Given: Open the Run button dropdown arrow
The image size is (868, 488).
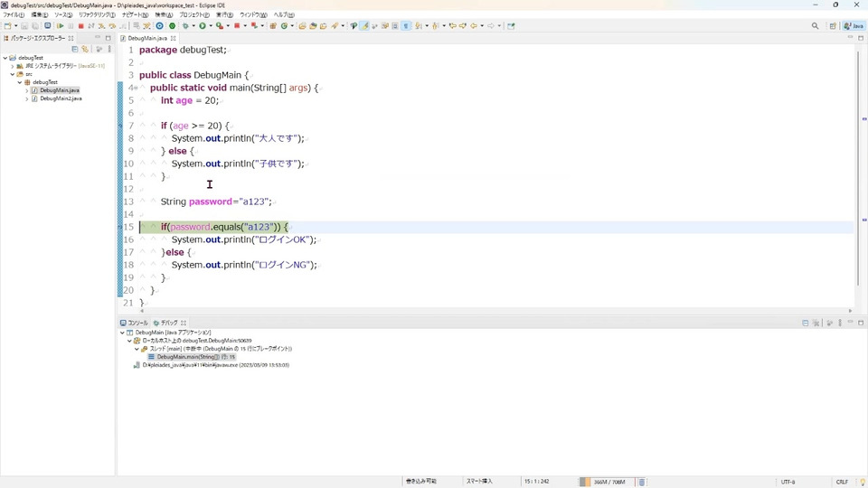Looking at the screenshot, I should [210, 26].
